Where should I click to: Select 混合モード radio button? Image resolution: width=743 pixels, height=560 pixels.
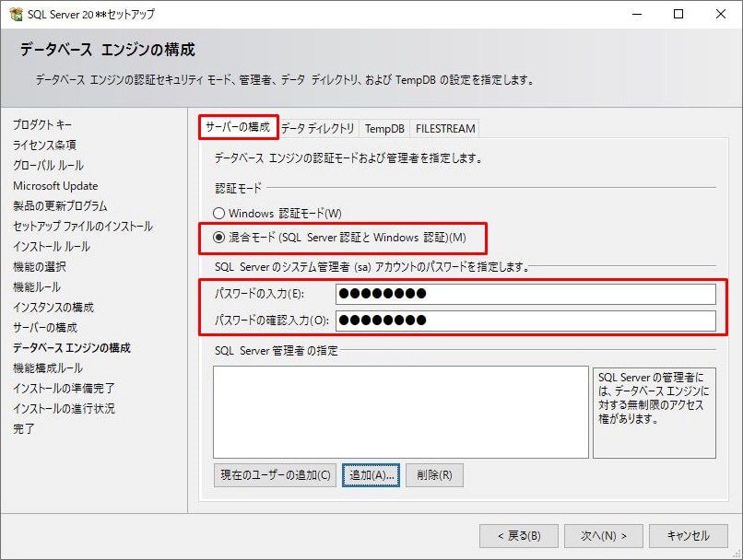(218, 237)
